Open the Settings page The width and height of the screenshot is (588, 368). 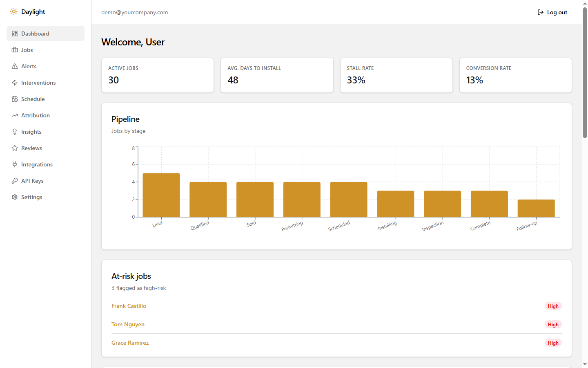[45, 197]
